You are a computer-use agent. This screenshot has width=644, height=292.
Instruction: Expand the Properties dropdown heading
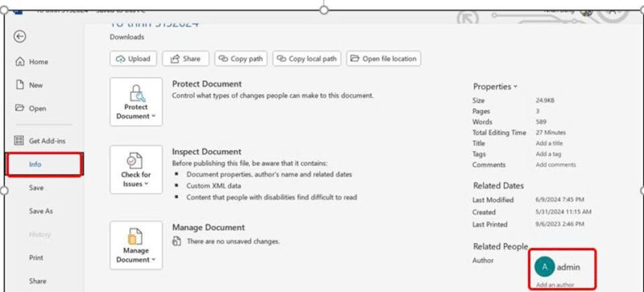point(495,87)
